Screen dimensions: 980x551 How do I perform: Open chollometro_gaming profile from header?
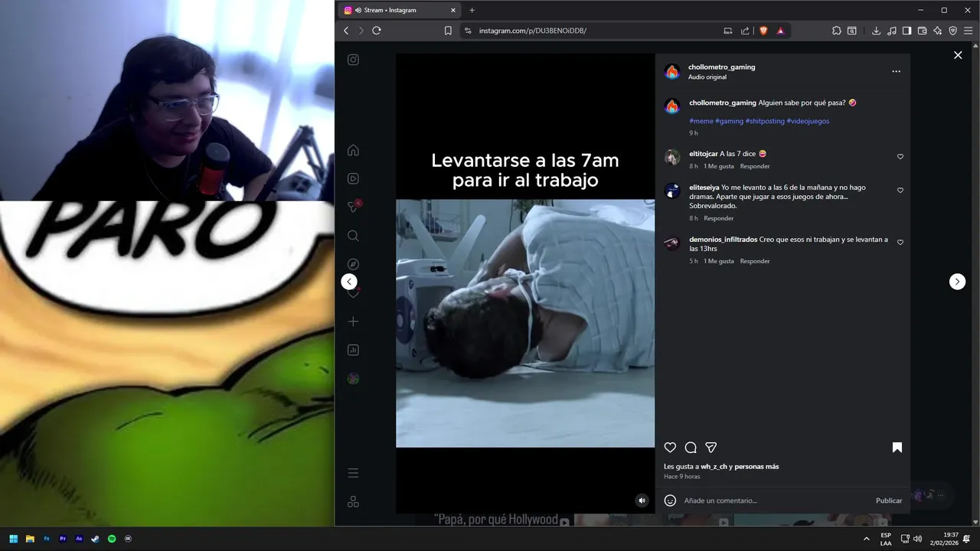pos(721,67)
